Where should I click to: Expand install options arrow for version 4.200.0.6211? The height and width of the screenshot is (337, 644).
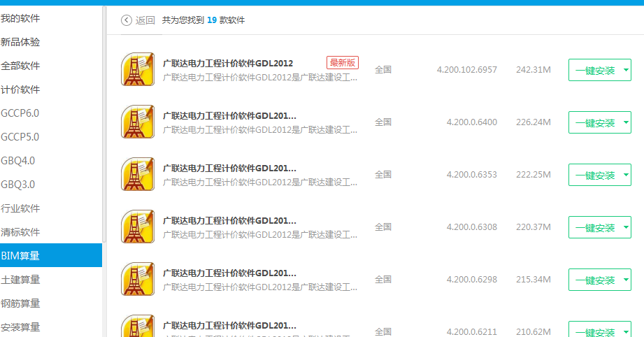pyautogui.click(x=626, y=331)
